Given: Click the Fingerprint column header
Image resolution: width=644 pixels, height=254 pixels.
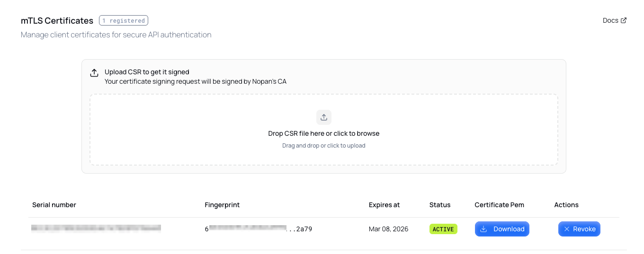Looking at the screenshot, I should [x=222, y=205].
